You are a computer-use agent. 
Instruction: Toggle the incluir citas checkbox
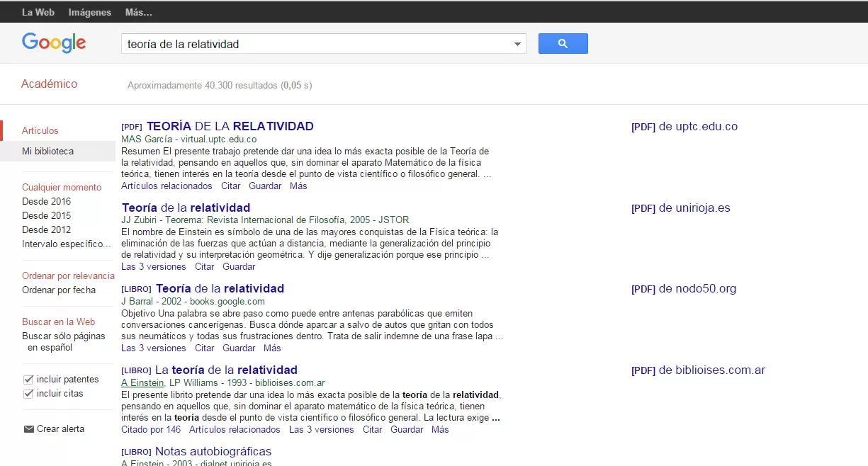(x=28, y=394)
